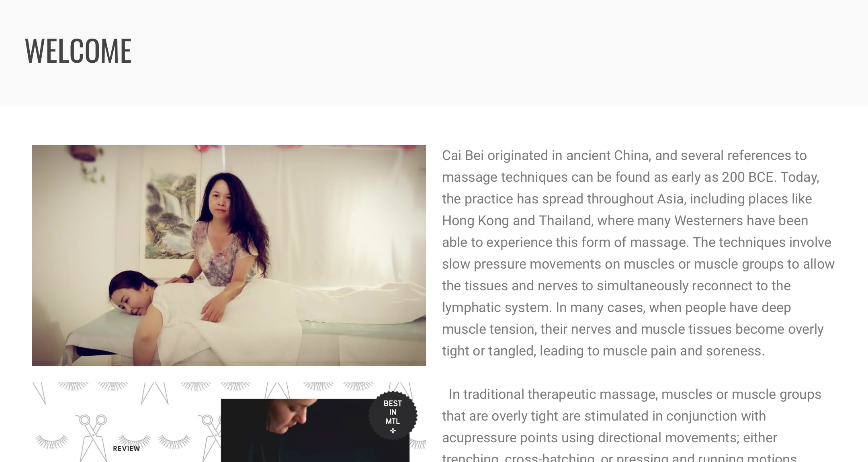This screenshot has height=462, width=868.
Task: Click the top-left eyelash graphic in the pattern
Action: pyautogui.click(x=73, y=386)
